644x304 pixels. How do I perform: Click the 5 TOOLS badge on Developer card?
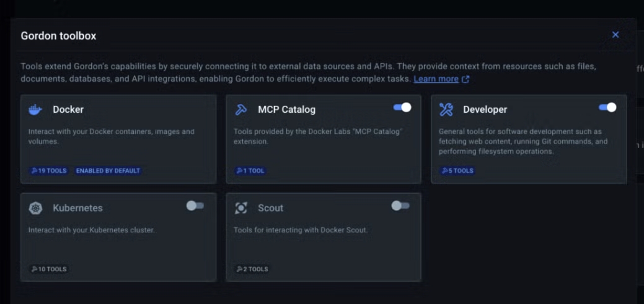(457, 171)
